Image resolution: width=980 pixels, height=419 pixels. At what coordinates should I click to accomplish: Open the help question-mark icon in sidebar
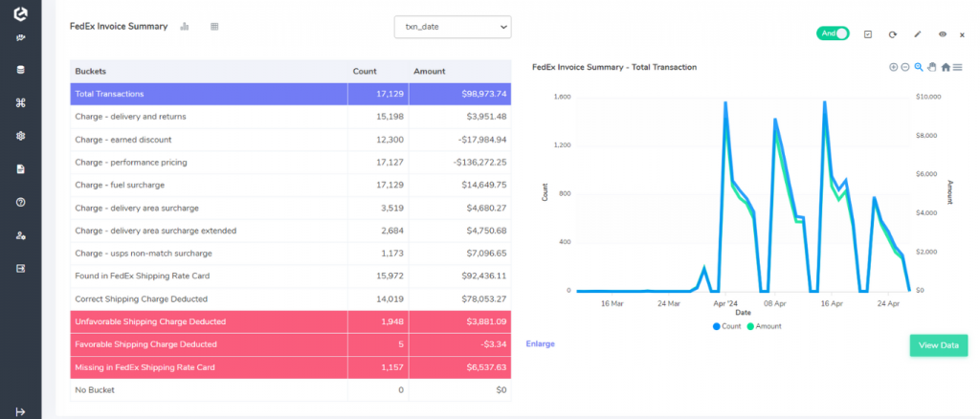tap(21, 202)
